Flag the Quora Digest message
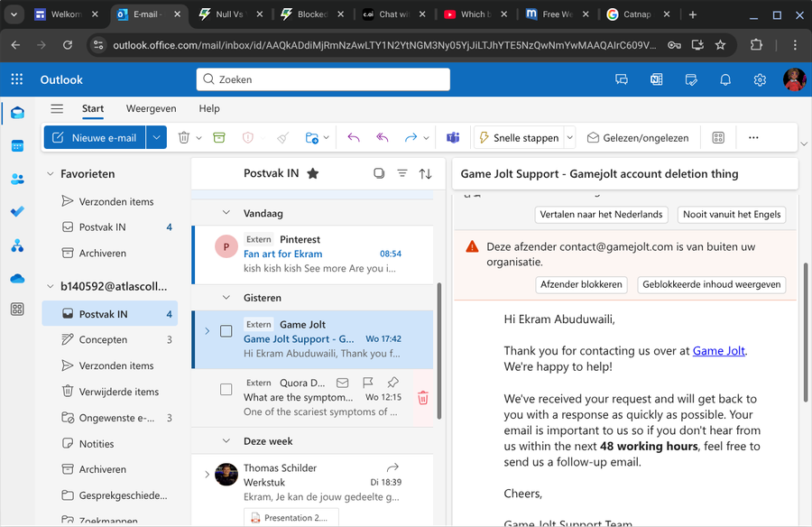Image resolution: width=812 pixels, height=527 pixels. pyautogui.click(x=368, y=383)
